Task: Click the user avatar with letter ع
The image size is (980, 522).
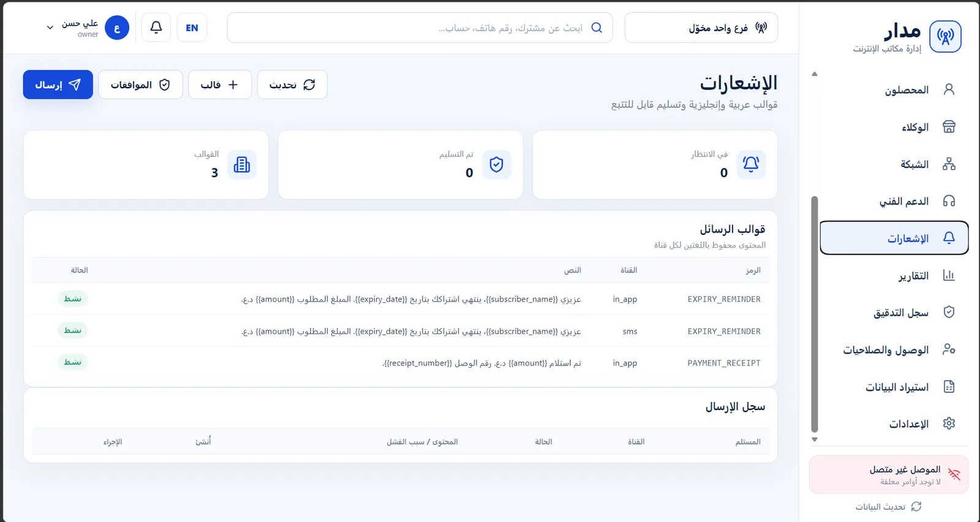Action: click(x=117, y=28)
